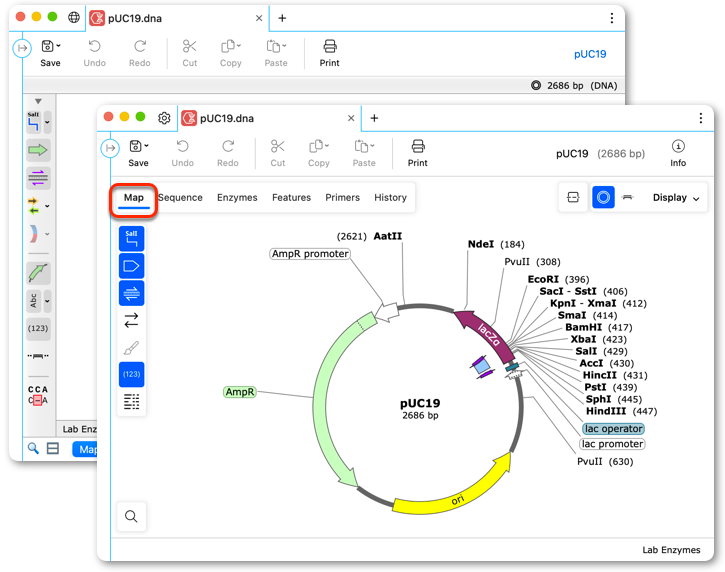The height and width of the screenshot is (572, 725).
Task: Toggle features display in front window toolbar
Action: tap(131, 266)
